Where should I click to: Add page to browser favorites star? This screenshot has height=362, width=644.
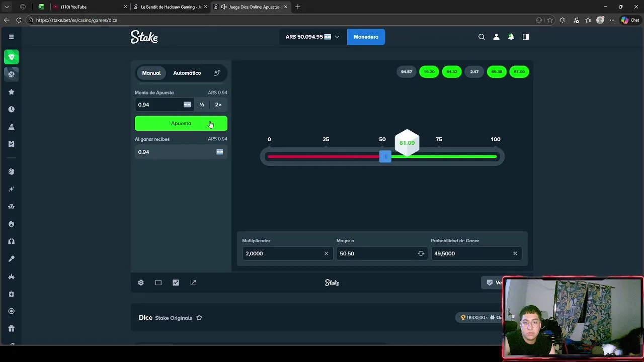pos(550,20)
